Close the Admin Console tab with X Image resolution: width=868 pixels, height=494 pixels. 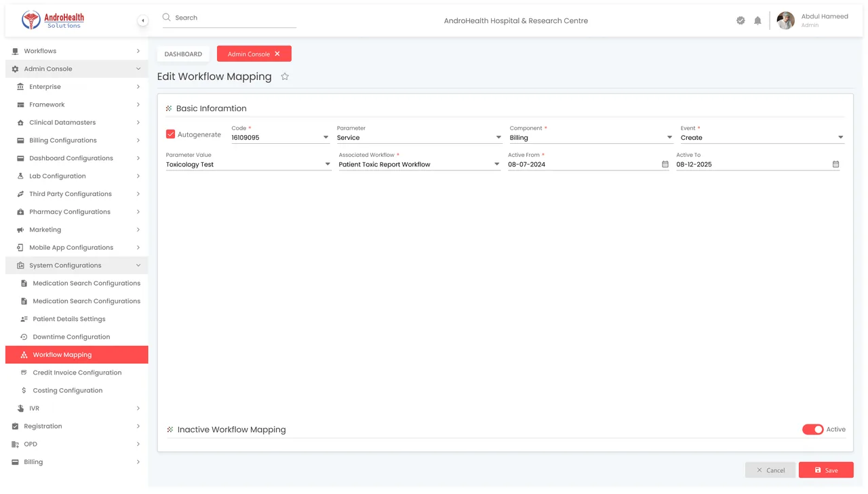click(x=277, y=54)
